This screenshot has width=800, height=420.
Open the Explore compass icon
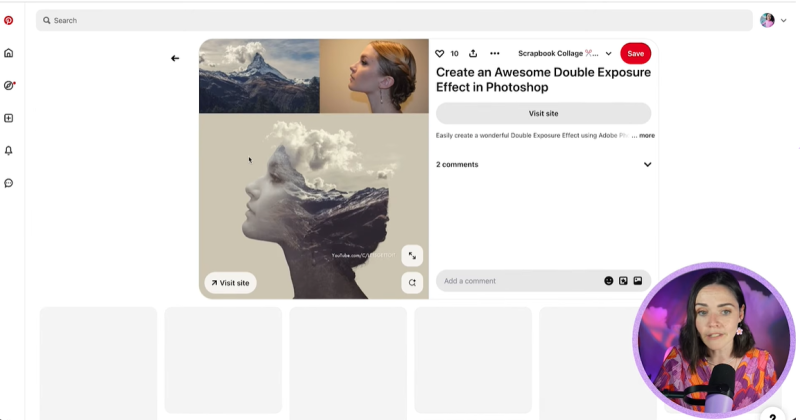pos(9,85)
